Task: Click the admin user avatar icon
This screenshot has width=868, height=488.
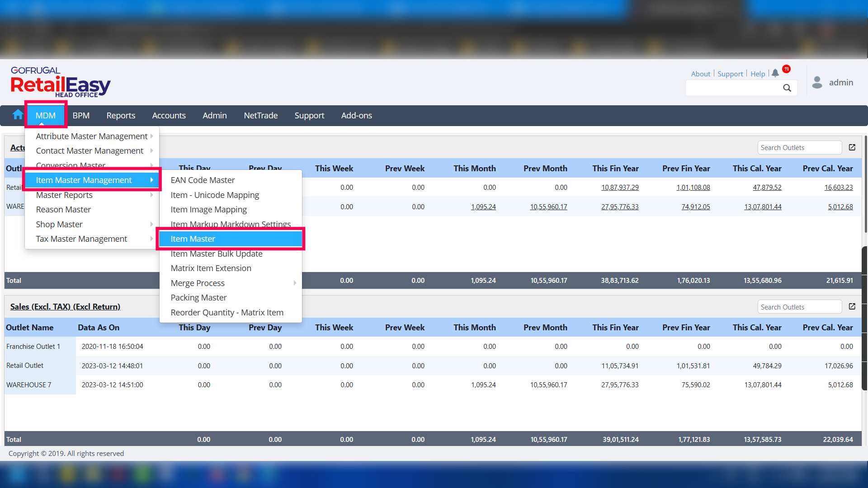Action: (x=817, y=82)
